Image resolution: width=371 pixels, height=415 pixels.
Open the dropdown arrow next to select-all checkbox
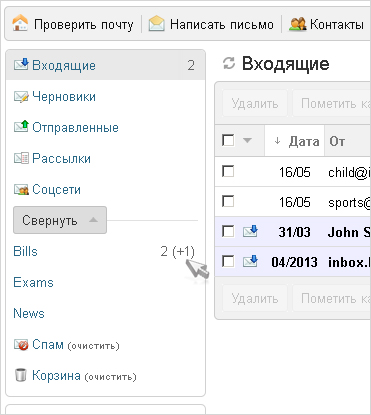pos(247,140)
